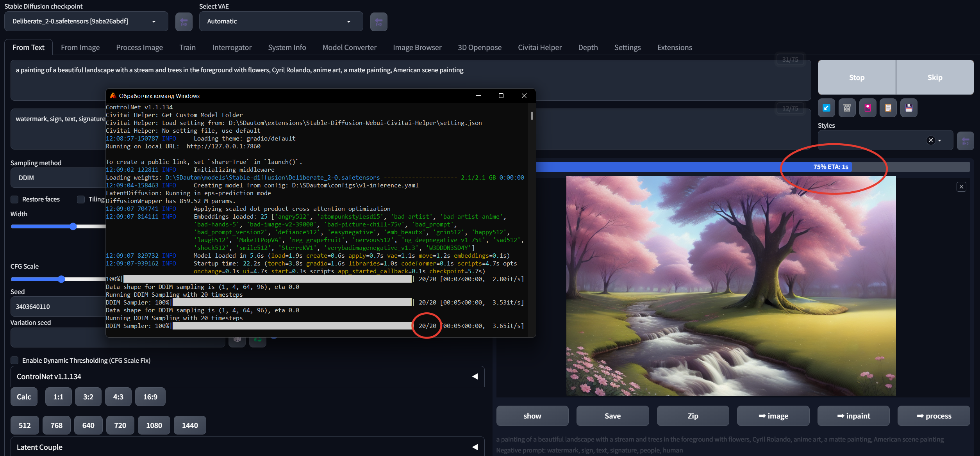Switch to the Image Browser tab

tap(417, 48)
